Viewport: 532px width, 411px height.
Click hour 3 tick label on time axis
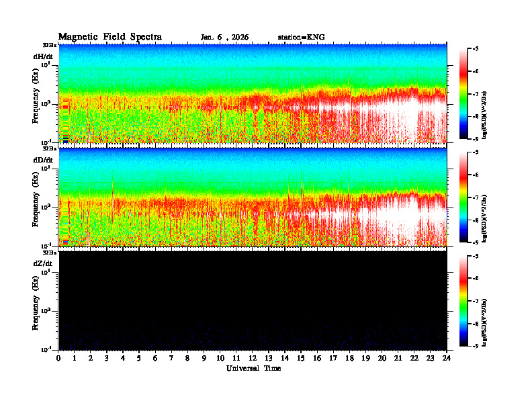[x=107, y=358]
